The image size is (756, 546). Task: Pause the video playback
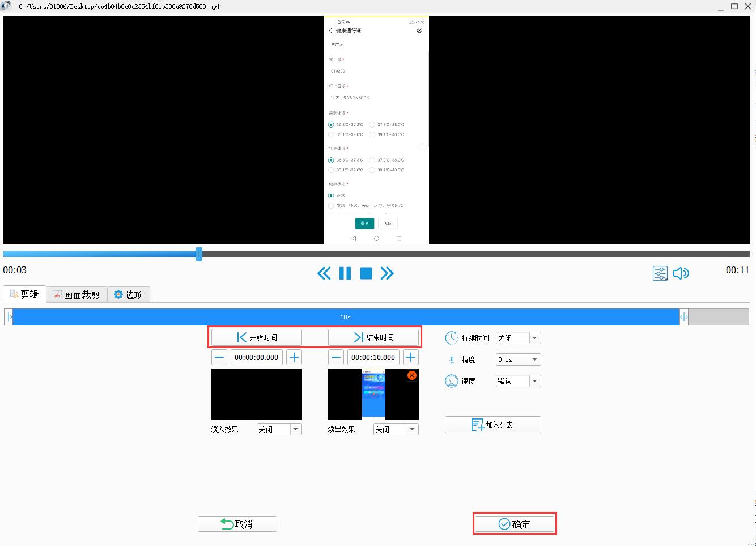click(345, 274)
